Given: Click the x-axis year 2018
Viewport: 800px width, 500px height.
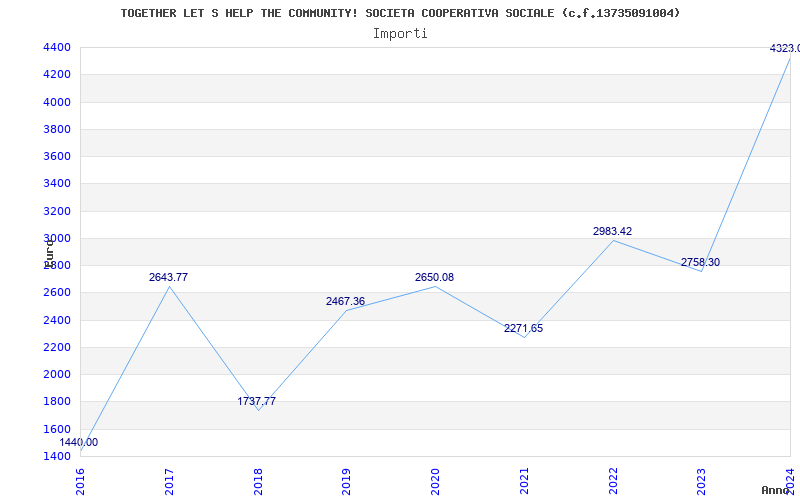Looking at the screenshot, I should point(258,480).
